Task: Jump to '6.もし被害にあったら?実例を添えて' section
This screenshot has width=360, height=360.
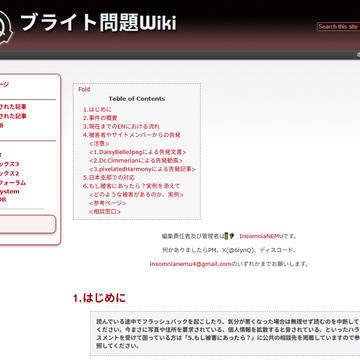Action: tap(131, 186)
